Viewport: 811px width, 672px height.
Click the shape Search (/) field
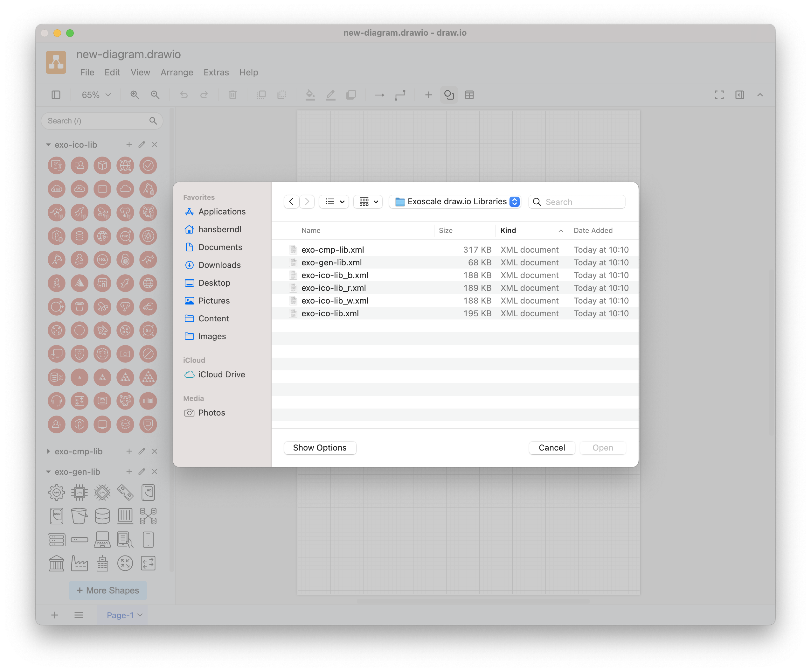click(x=102, y=121)
